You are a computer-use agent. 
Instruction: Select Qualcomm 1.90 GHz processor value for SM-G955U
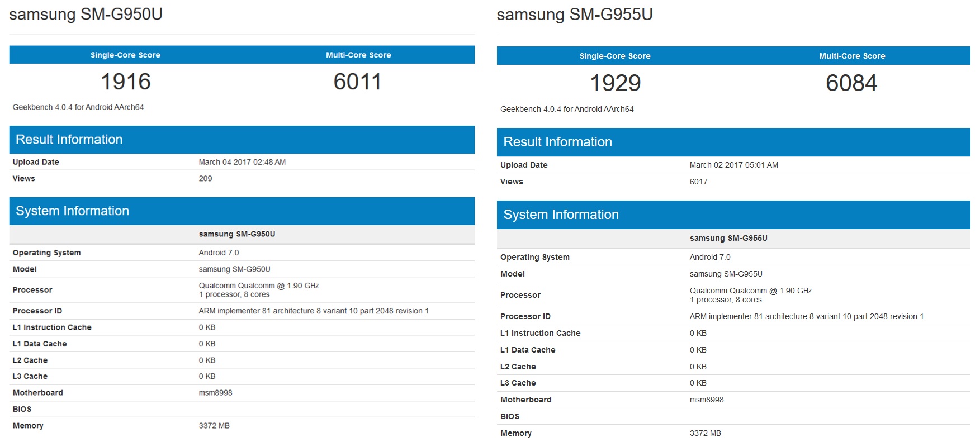point(751,295)
